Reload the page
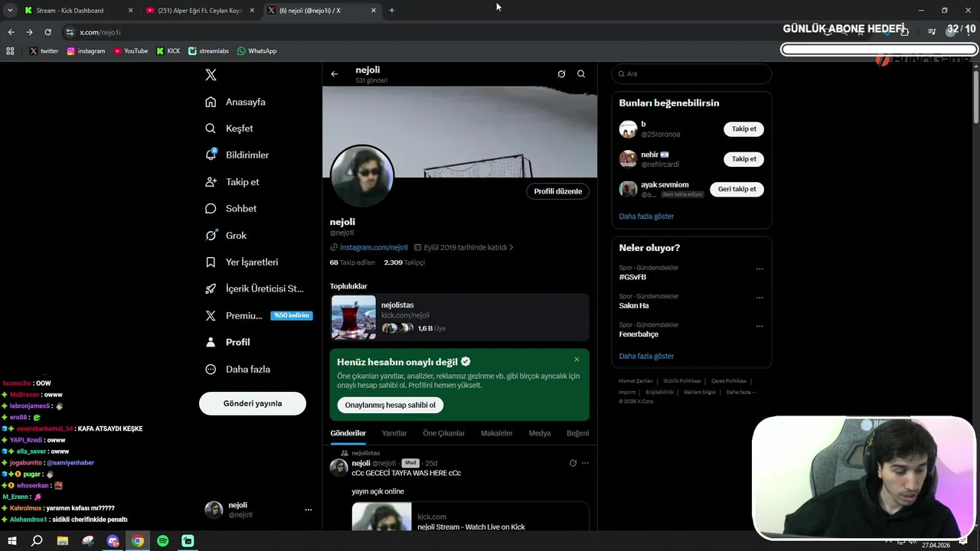Viewport: 980px width, 551px height. (x=47, y=32)
